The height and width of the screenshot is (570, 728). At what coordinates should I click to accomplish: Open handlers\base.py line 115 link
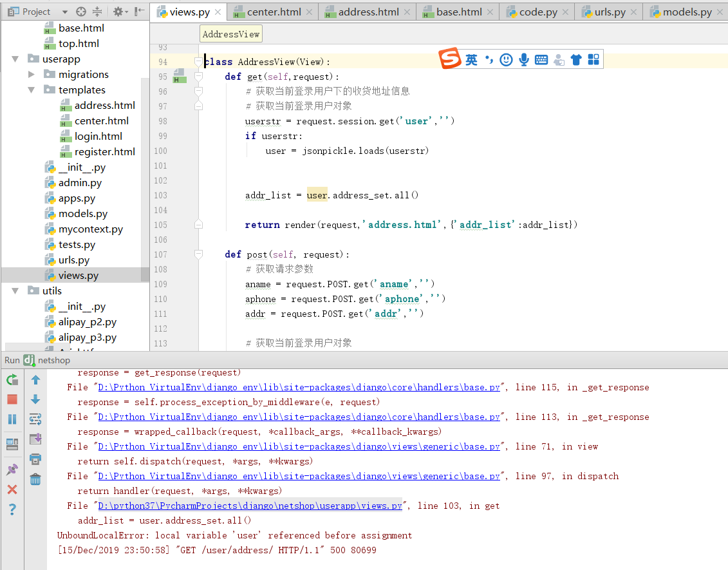[299, 388]
